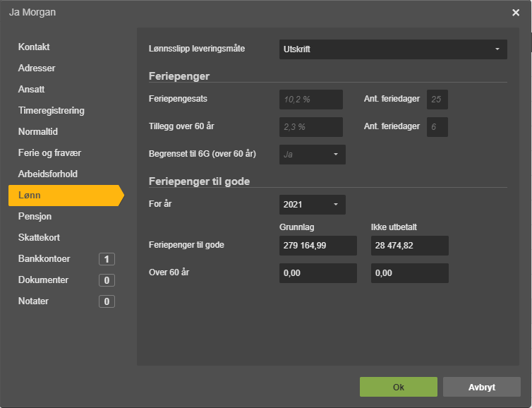This screenshot has width=532, height=408.
Task: Cancel with the Avbryt button
Action: 481,387
